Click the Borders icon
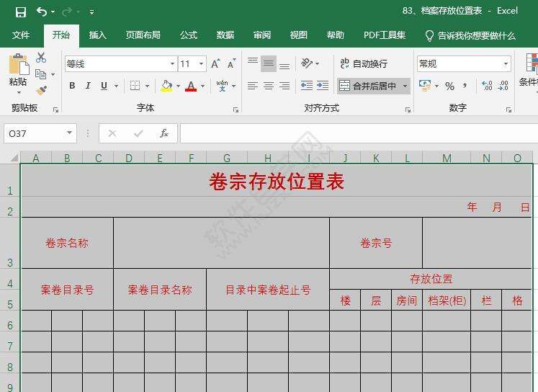Viewport: 538px width, 392px height. click(135, 86)
